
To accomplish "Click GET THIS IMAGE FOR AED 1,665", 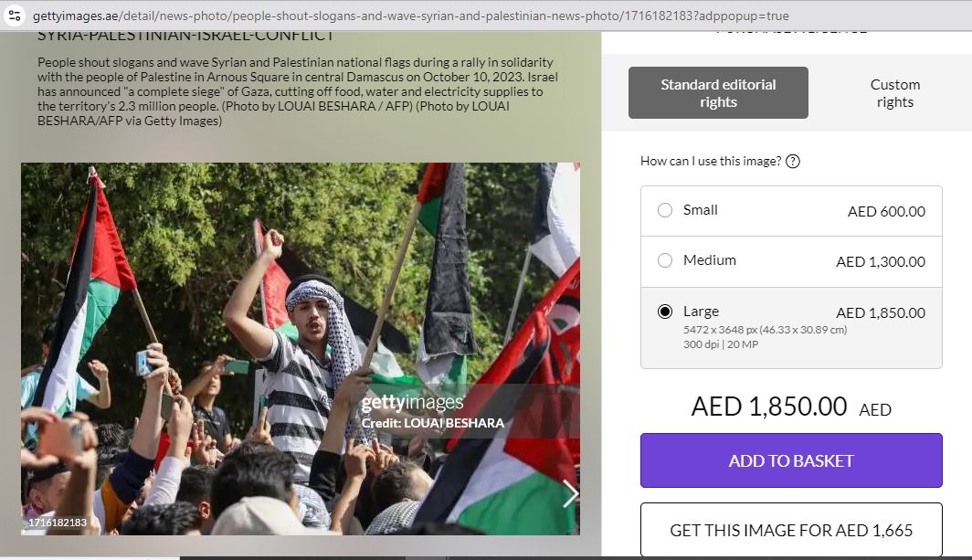I will [791, 530].
